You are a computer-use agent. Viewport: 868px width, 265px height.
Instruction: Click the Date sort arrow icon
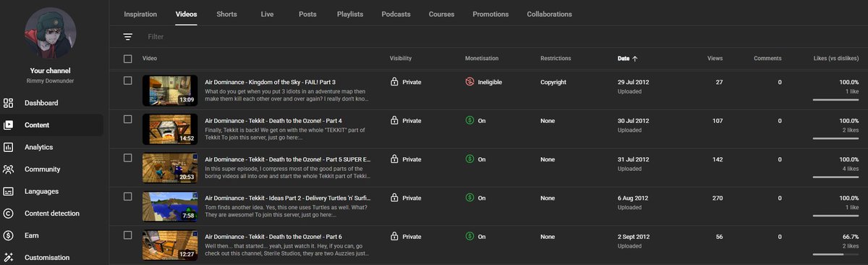pyautogui.click(x=635, y=58)
